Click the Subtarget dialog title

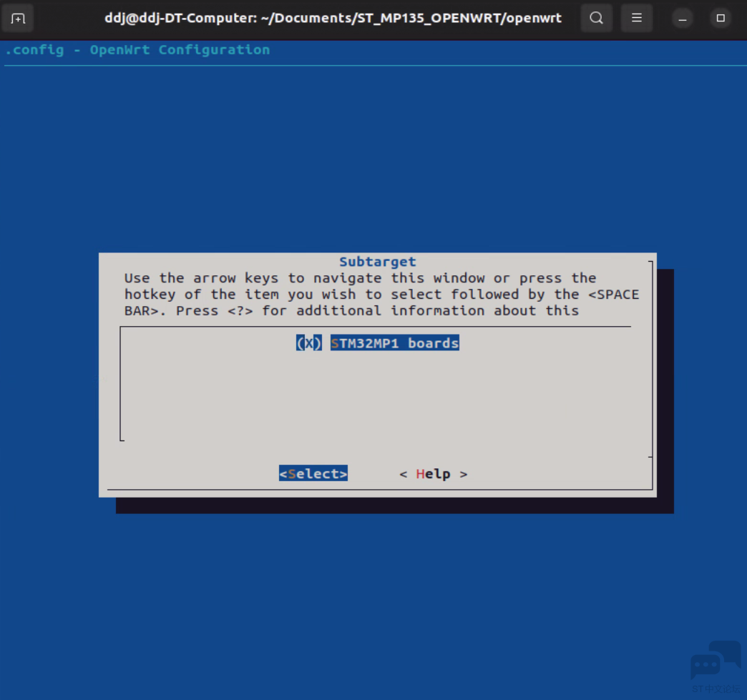[377, 262]
